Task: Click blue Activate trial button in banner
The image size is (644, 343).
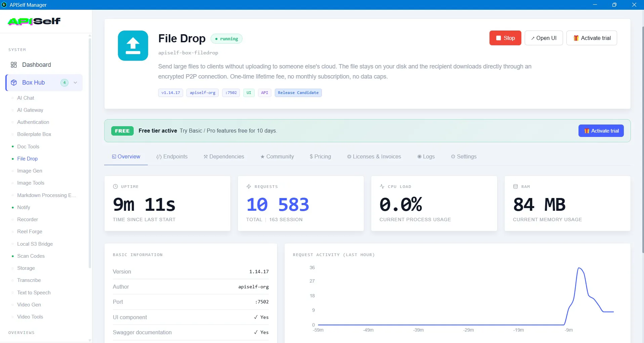Action: [x=601, y=131]
